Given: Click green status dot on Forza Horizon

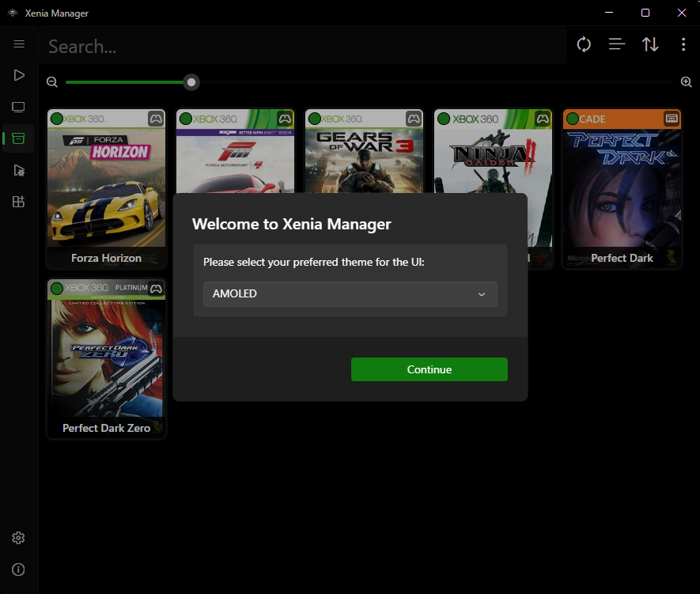Looking at the screenshot, I should (57, 119).
